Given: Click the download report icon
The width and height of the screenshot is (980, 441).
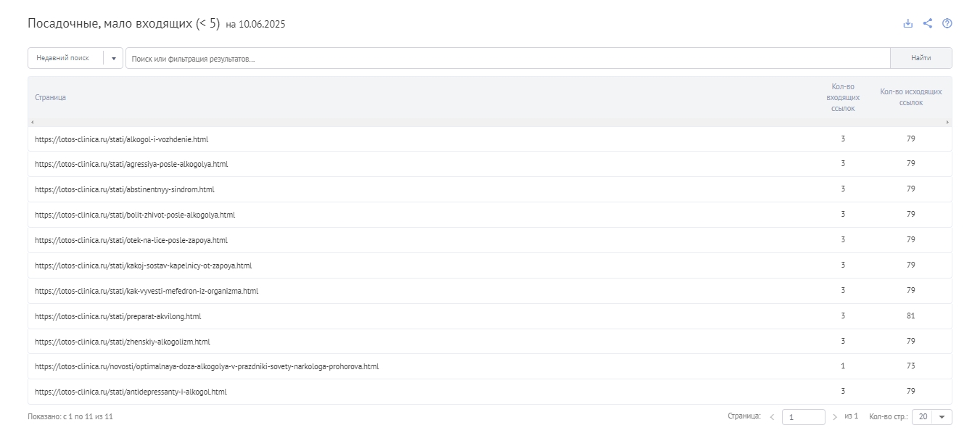Looking at the screenshot, I should coord(907,23).
